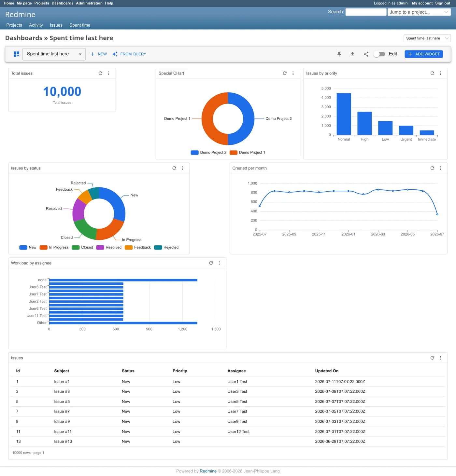Refresh the Total issues widget
Image resolution: width=456 pixels, height=476 pixels.
(x=101, y=73)
